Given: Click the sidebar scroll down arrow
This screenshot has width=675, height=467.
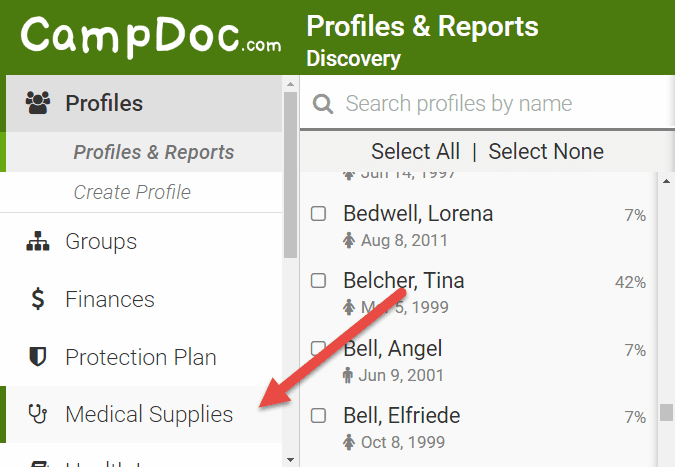Looking at the screenshot, I should pyautogui.click(x=291, y=460).
